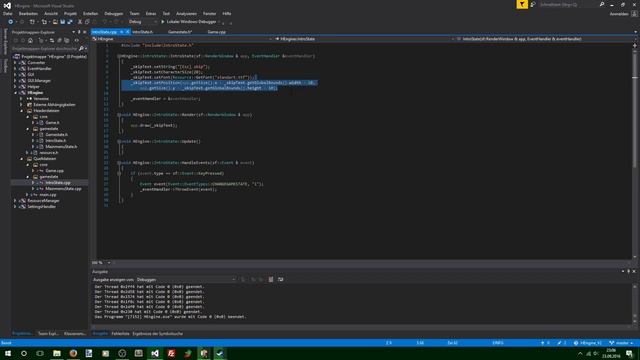Open the Analysieren menu
This screenshot has height=360, width=640.
[186, 13]
